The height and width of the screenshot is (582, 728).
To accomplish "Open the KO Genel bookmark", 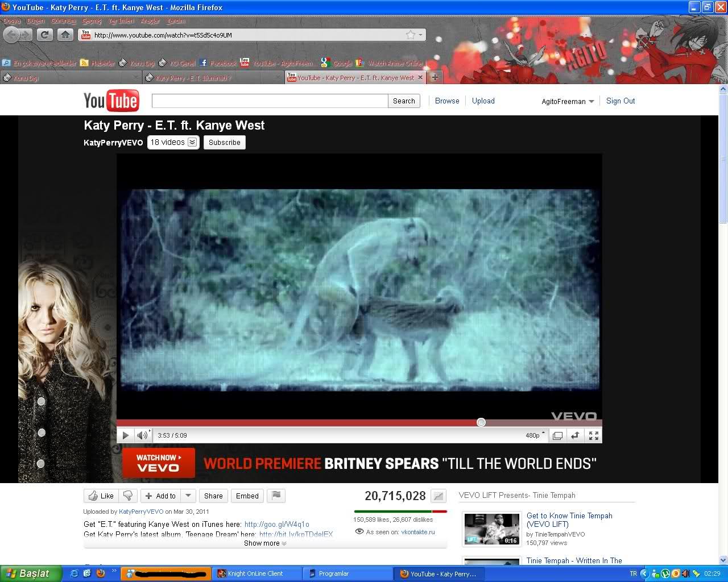I will tap(177, 63).
